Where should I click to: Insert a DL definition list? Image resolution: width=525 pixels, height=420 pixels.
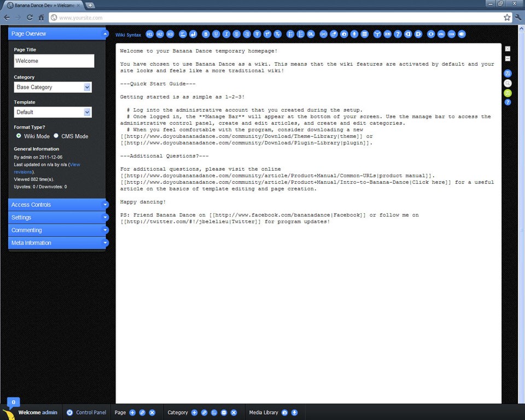311,34
